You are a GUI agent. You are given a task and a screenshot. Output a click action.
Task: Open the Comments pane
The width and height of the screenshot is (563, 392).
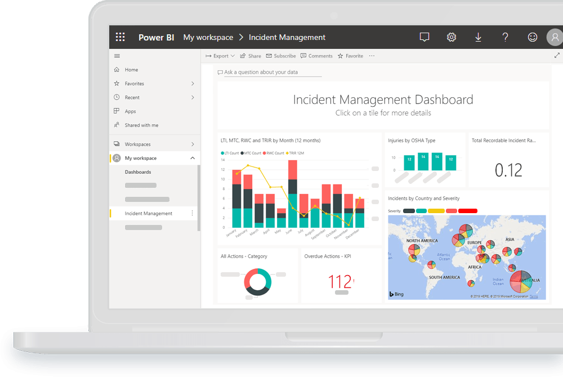(316, 56)
